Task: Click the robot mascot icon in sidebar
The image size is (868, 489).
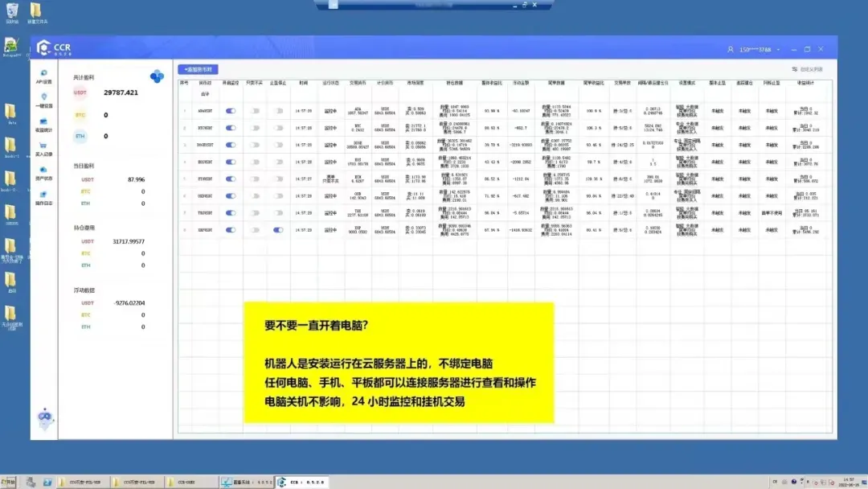Action: [x=45, y=418]
